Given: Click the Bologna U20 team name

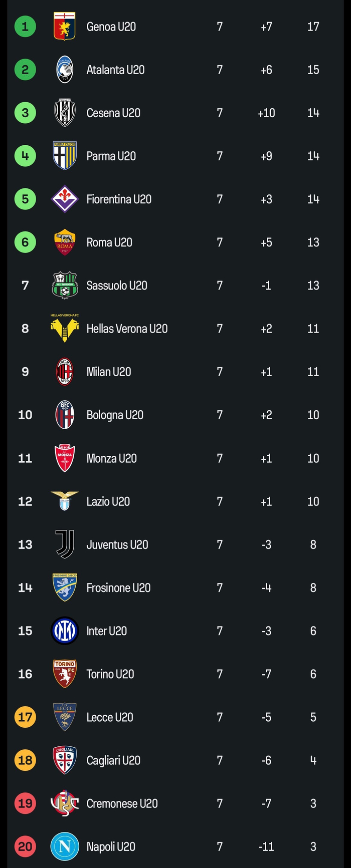Looking at the screenshot, I should click(x=115, y=415).
